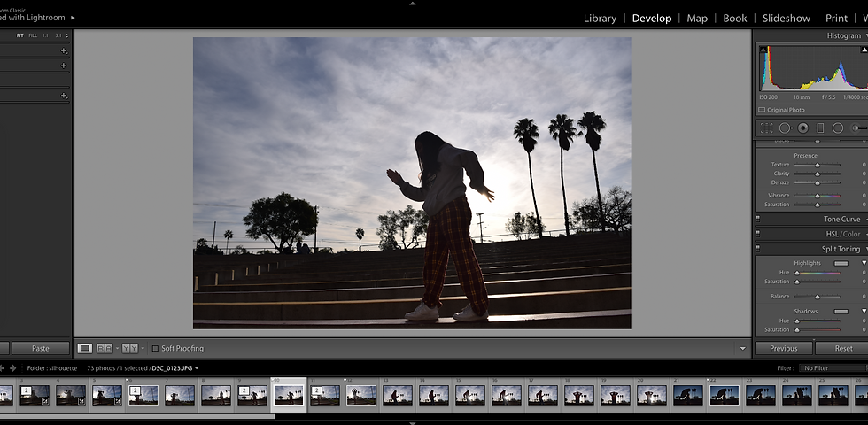This screenshot has height=425, width=868.
Task: Hide the top module picker panel
Action: (412, 3)
